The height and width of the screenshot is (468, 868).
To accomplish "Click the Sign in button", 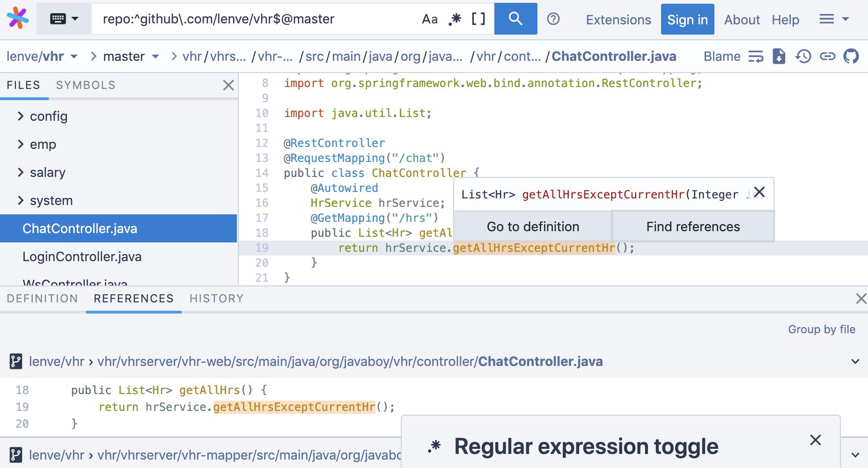I will [687, 20].
